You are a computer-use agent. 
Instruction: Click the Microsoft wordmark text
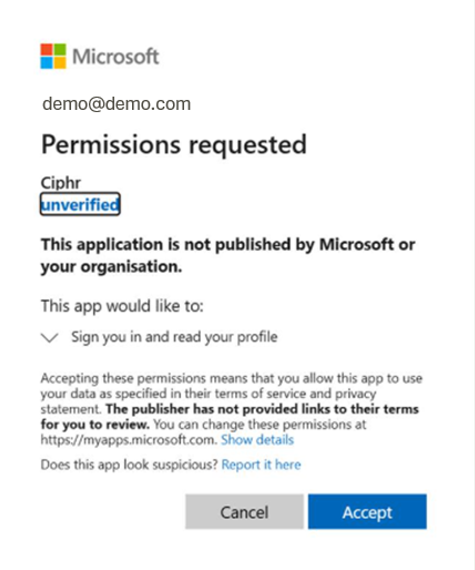(x=116, y=57)
